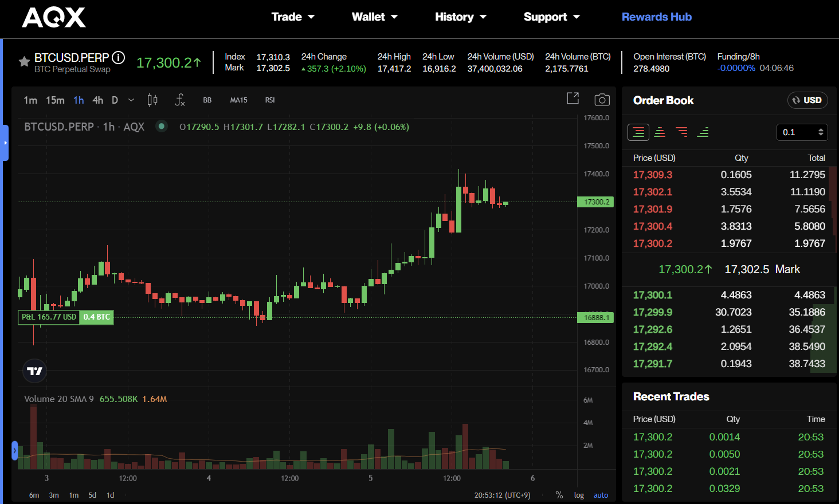Toggle the RSI indicator

270,100
